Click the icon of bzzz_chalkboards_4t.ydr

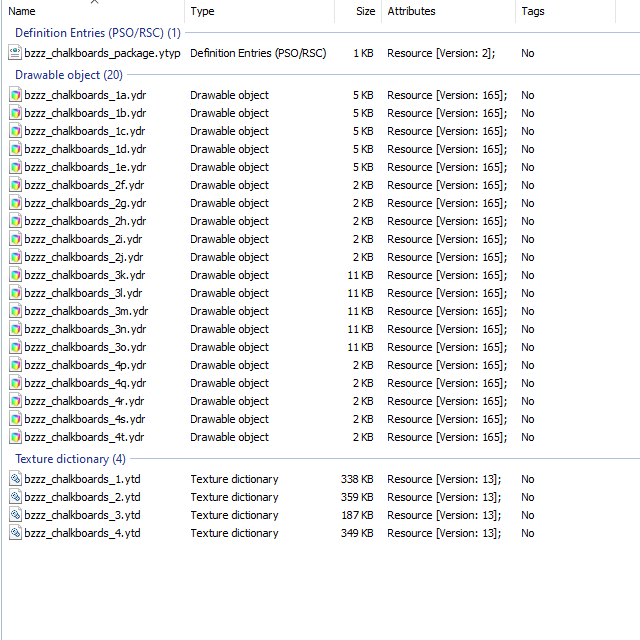pos(15,437)
